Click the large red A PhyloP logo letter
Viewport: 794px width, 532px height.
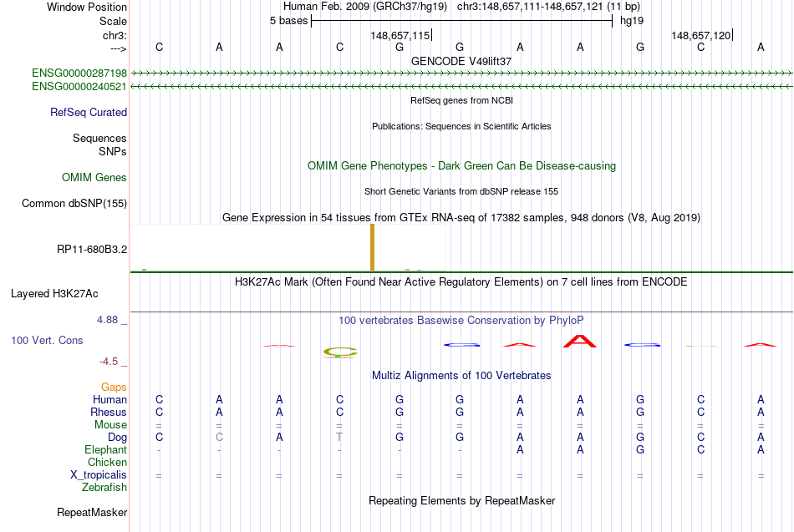[x=580, y=342]
